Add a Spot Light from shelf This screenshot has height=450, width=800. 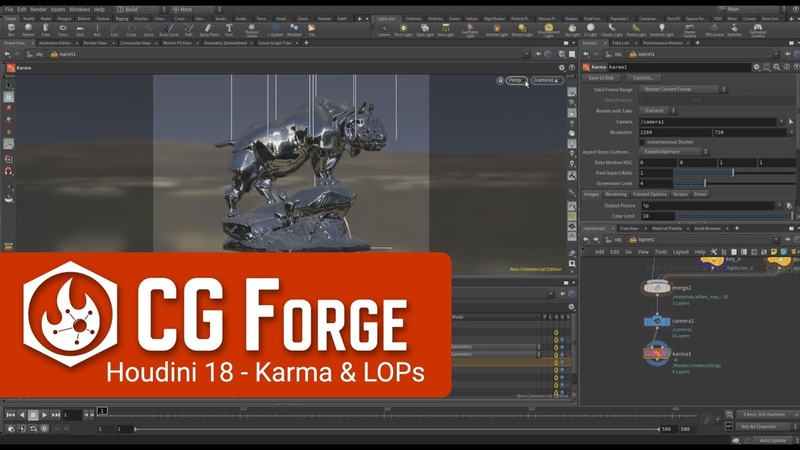pos(424,30)
